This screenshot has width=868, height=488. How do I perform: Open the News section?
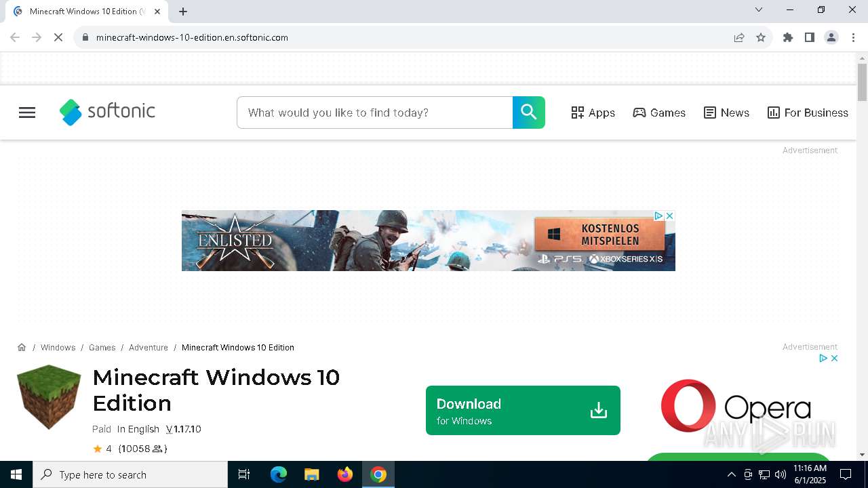tap(726, 113)
